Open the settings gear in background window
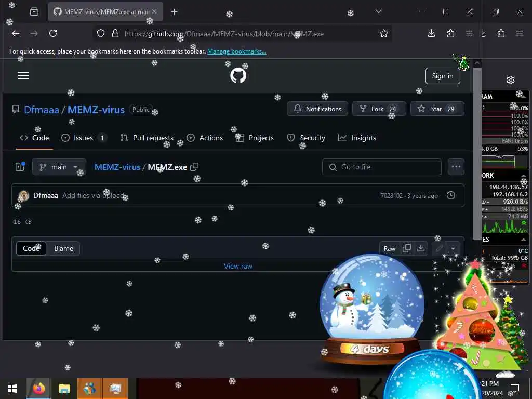Screen dimensions: 532x399 coord(511,80)
